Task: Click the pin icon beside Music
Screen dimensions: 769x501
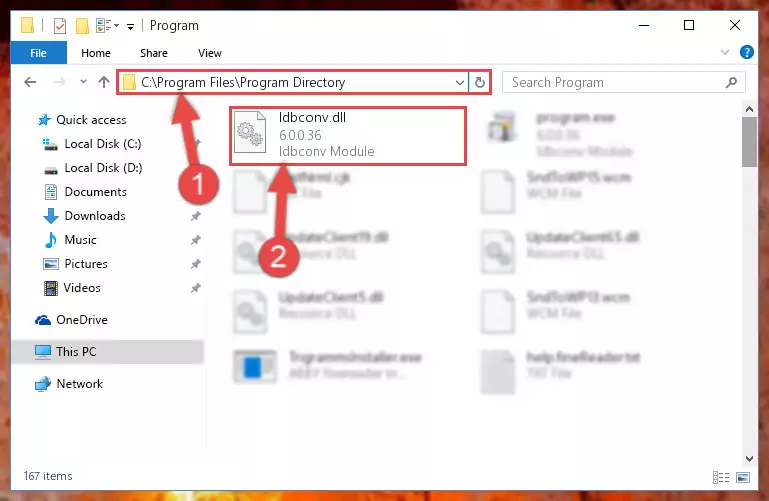Action: click(x=196, y=240)
